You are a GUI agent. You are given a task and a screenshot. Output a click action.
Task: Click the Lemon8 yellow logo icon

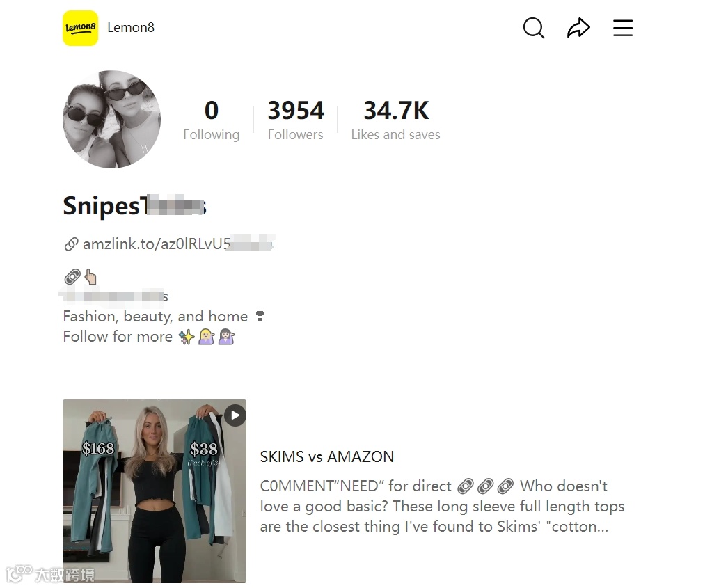[80, 28]
